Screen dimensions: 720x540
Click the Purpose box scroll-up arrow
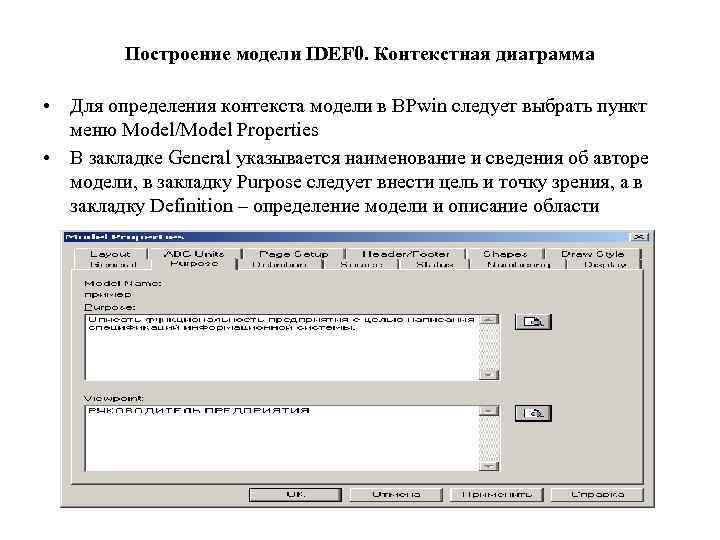pyautogui.click(x=489, y=320)
